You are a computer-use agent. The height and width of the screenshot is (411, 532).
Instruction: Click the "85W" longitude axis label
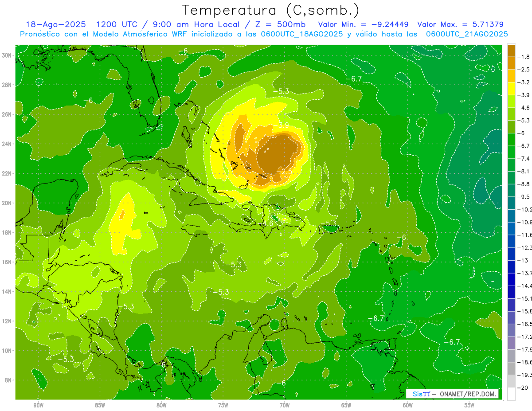100,405
